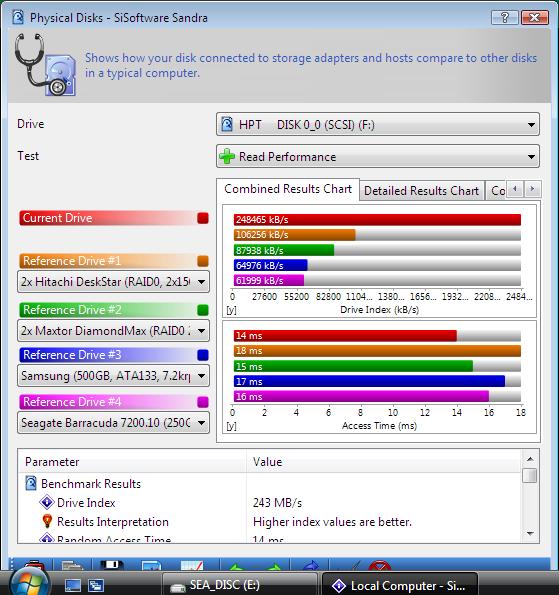This screenshot has width=559, height=595.
Task: Click the green Reference Drive #2 color swatch
Action: [203, 310]
